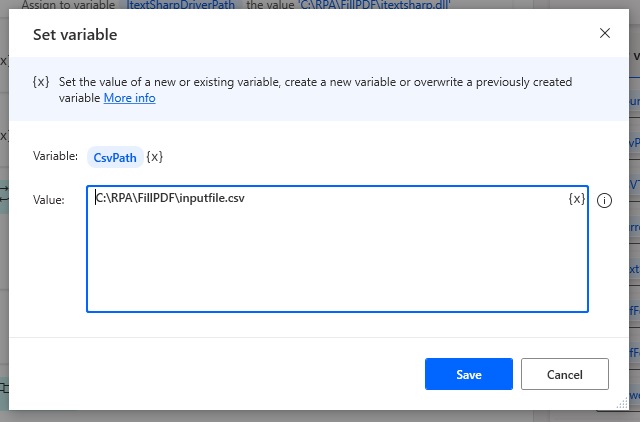Screen dimensions: 640x422
Task: Close the Set variable dialog
Action: pyautogui.click(x=604, y=33)
